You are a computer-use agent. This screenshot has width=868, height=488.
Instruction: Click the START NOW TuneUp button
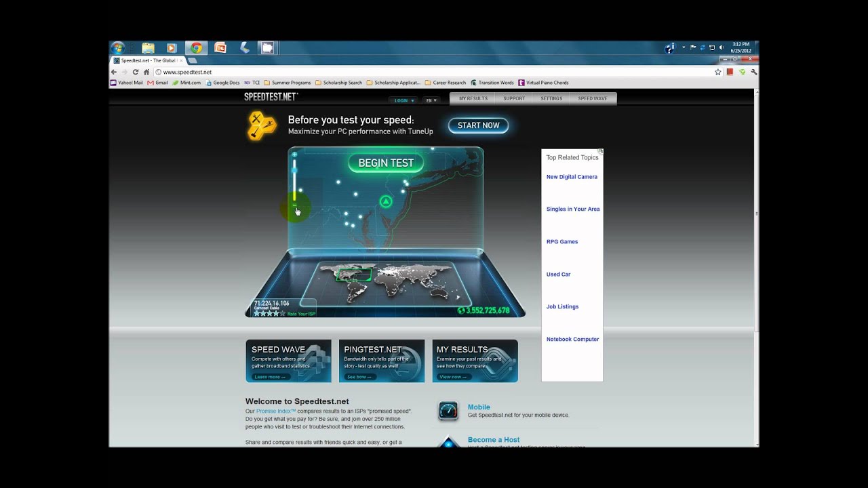click(x=478, y=125)
